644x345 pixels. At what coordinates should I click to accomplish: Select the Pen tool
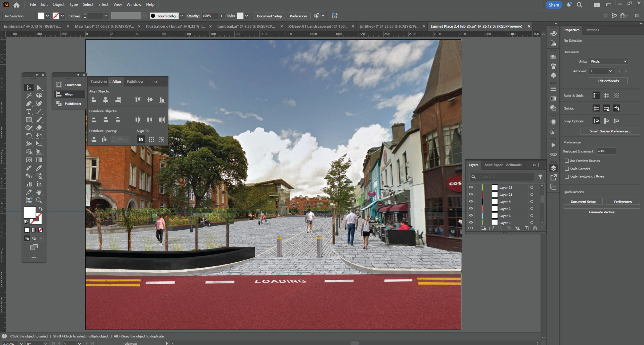coord(29,104)
